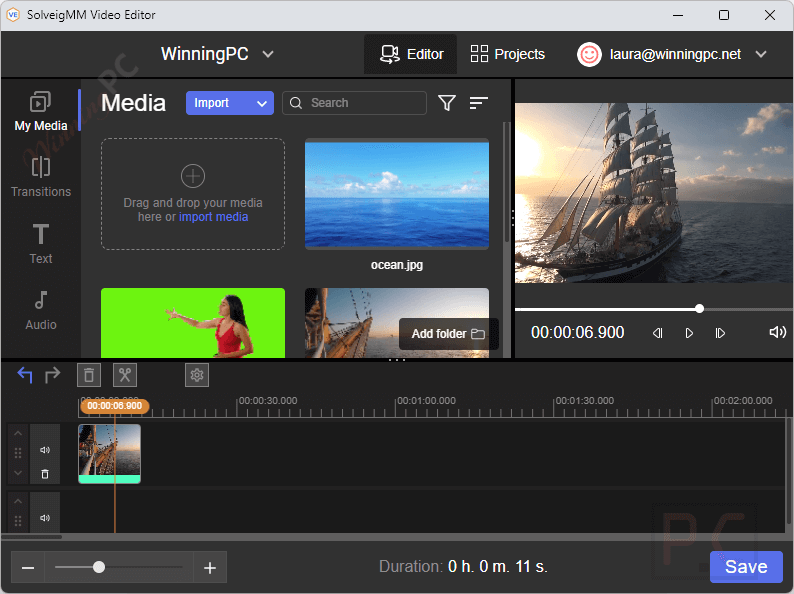Screen dimensions: 794x594
Task: Click the Projects grid icon
Action: (x=479, y=54)
